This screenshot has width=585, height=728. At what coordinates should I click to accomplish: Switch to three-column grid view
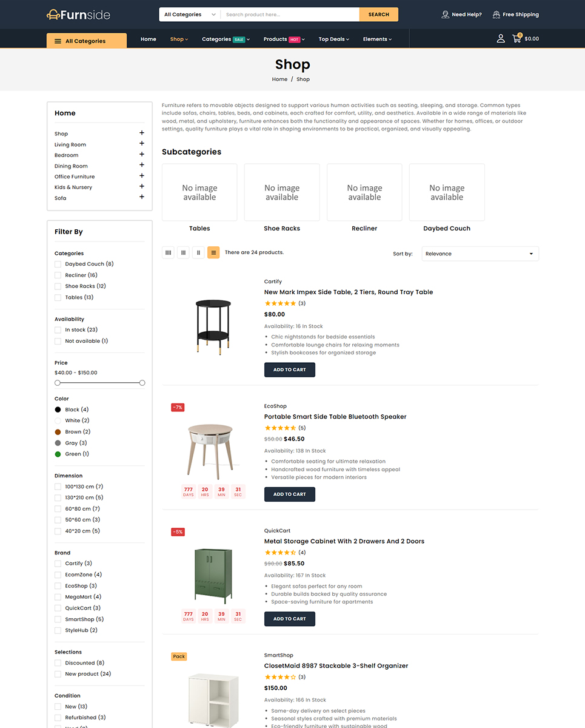coord(183,252)
